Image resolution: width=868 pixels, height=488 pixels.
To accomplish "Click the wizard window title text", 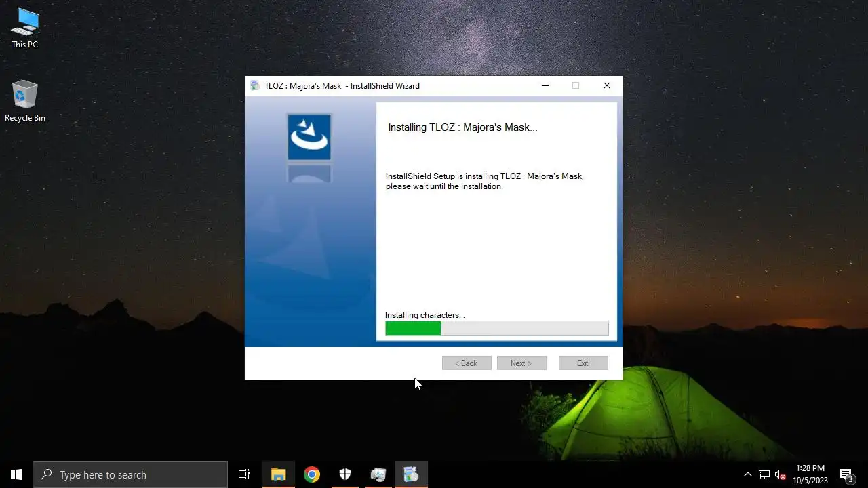I will click(342, 86).
